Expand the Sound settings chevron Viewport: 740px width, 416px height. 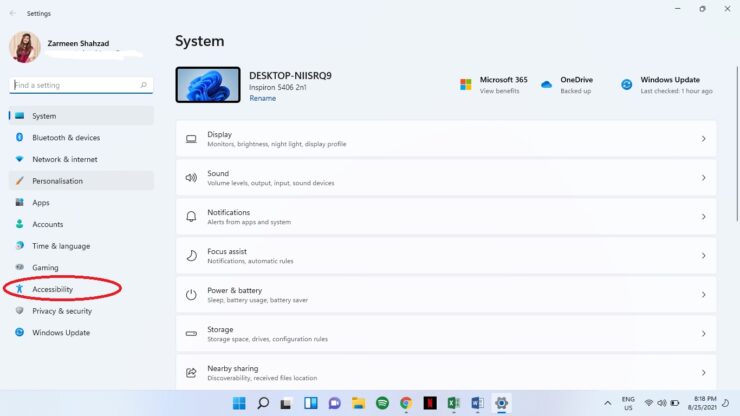point(703,178)
